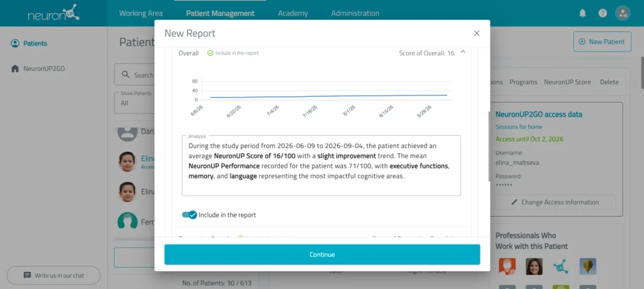Select the green Fern patient avatar
Image resolution: width=644 pixels, height=289 pixels.
pos(127,221)
